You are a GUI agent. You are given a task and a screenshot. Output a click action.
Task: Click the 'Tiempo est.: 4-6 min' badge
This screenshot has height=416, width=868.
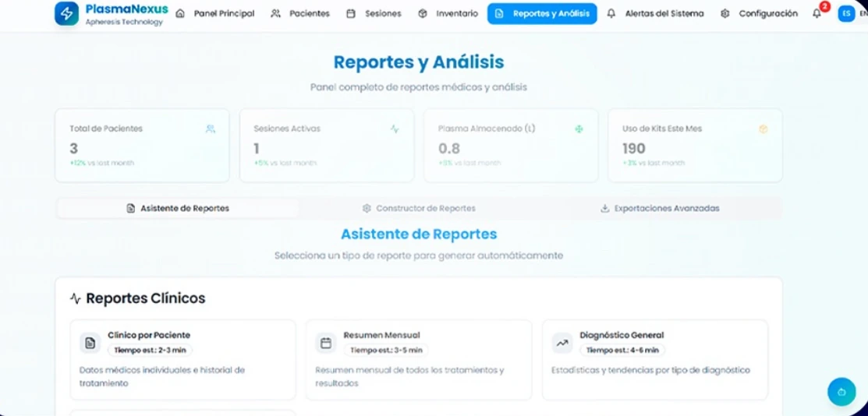[x=623, y=350]
